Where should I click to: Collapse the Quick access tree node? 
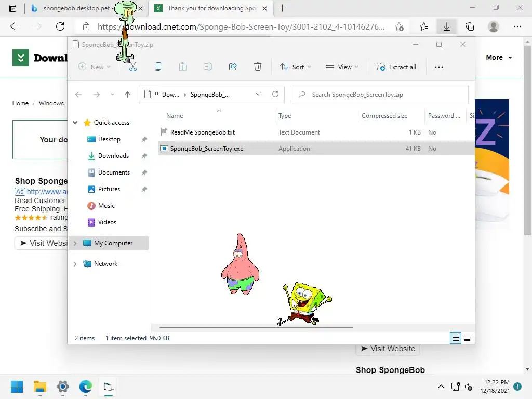[75, 123]
